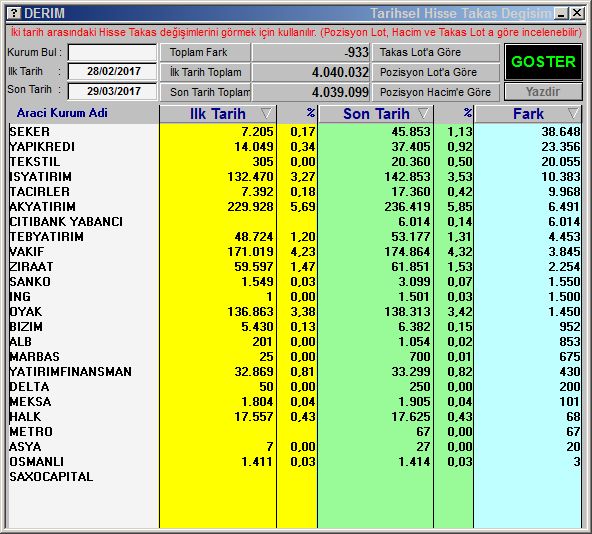Image resolution: width=592 pixels, height=534 pixels.
Task: Select the OSMANLI row
Action: (x=294, y=461)
